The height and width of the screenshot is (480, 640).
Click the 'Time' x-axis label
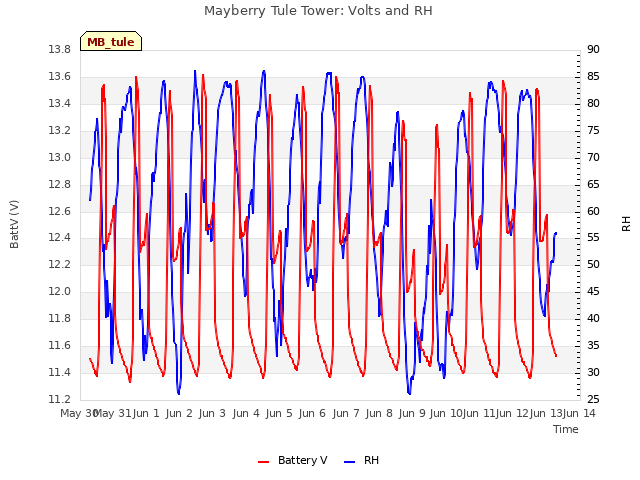click(566, 429)
